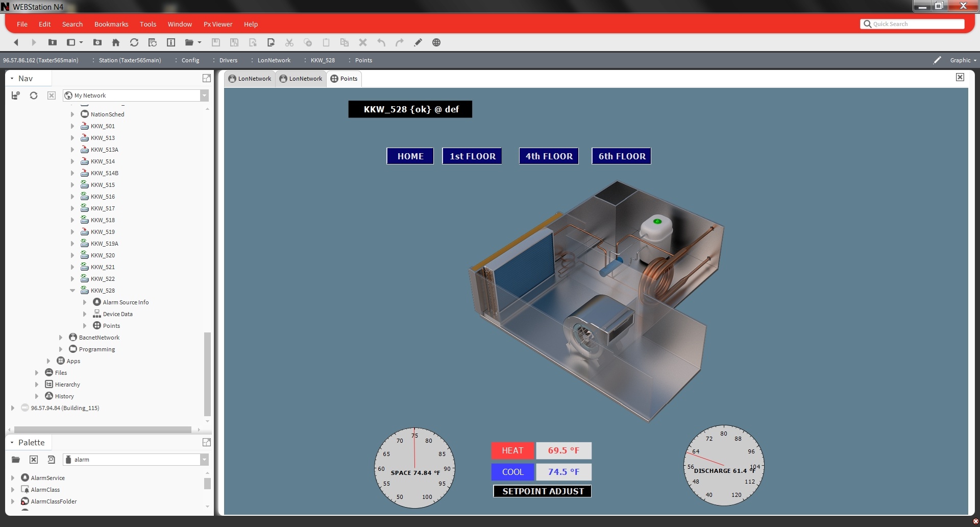The width and height of the screenshot is (980, 527).
Task: Click the 4th FLOOR button
Action: (549, 156)
